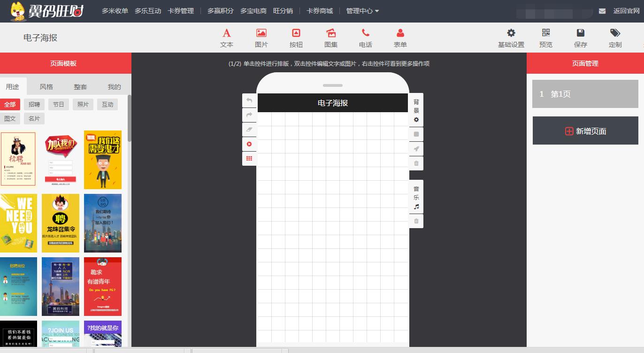Filter templates by 节日

pyautogui.click(x=59, y=104)
